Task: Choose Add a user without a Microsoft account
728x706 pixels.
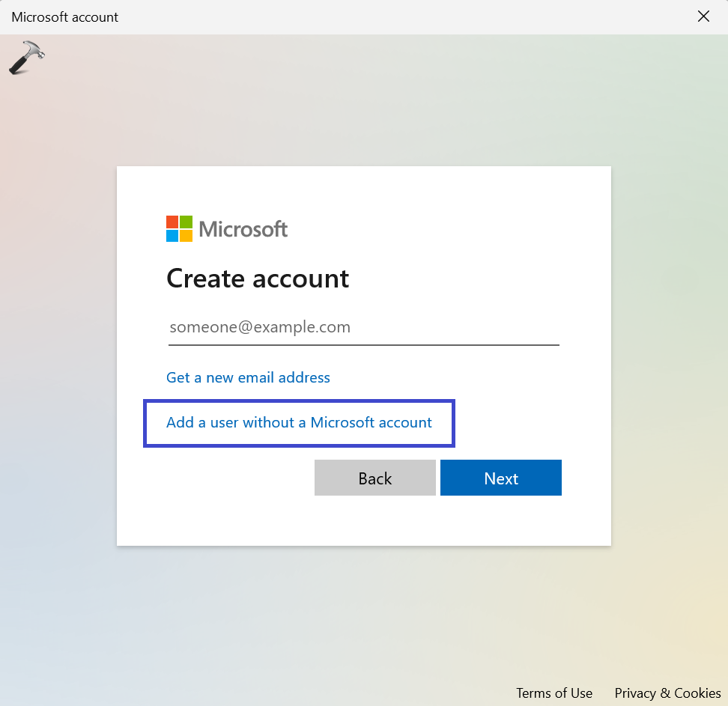Action: pyautogui.click(x=299, y=423)
